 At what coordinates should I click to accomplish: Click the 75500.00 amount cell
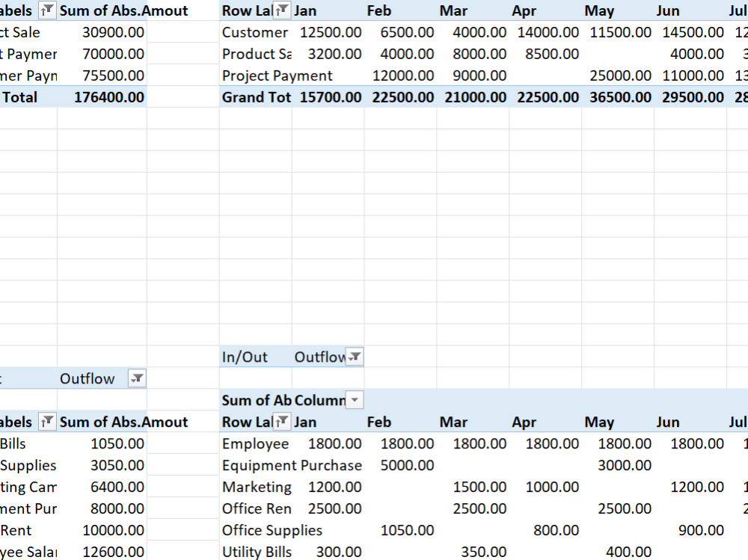102,76
